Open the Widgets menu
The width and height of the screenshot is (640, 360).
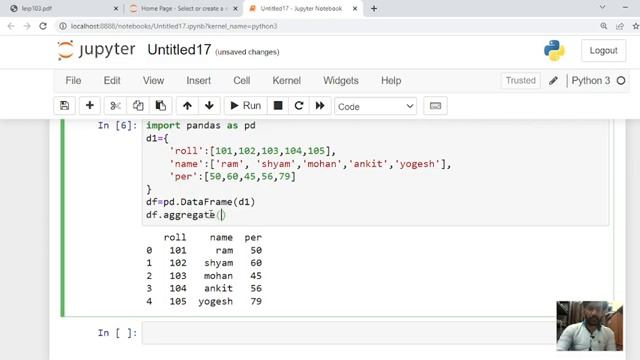341,80
